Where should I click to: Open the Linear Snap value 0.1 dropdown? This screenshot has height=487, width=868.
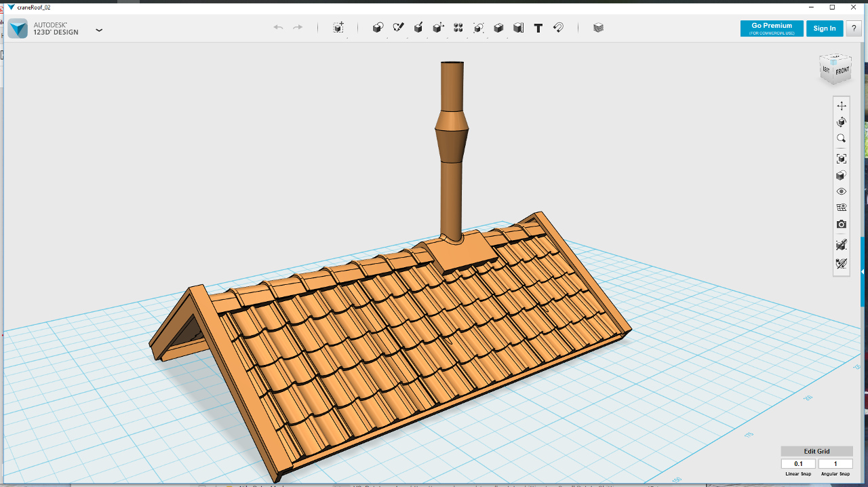coord(798,464)
